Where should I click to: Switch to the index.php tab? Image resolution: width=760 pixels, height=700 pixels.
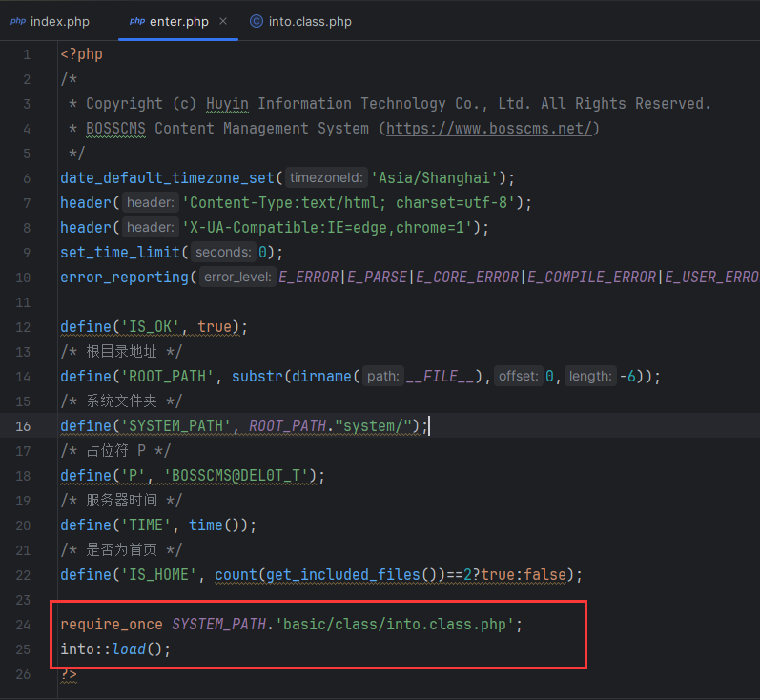pyautogui.click(x=59, y=21)
